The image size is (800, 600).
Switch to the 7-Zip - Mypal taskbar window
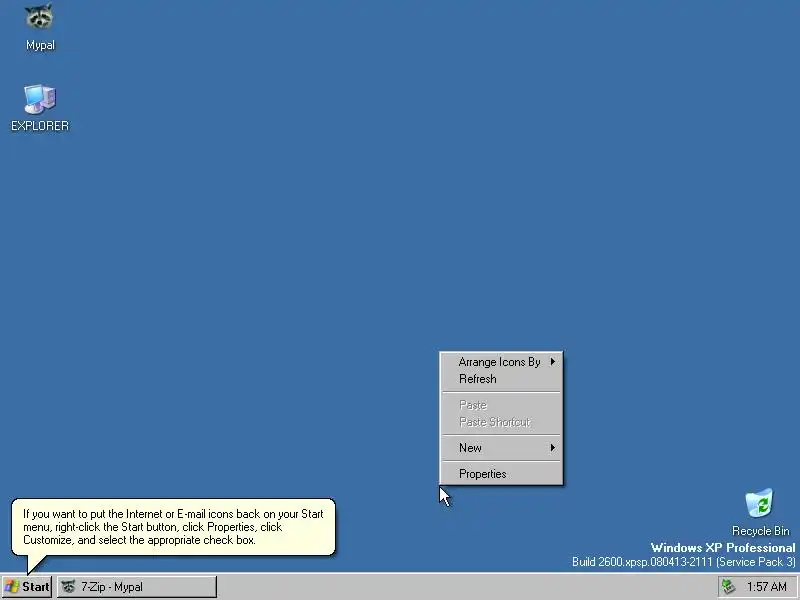(x=137, y=587)
